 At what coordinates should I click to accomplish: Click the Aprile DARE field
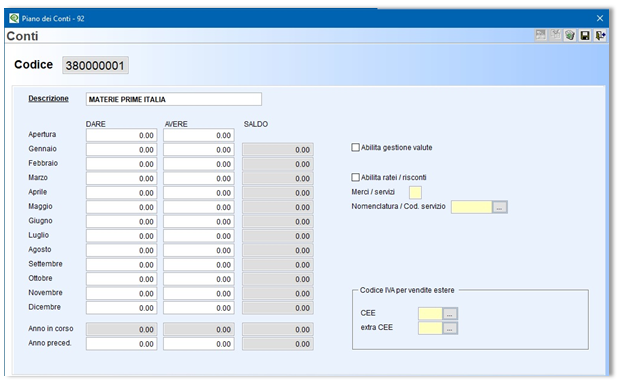tap(121, 193)
